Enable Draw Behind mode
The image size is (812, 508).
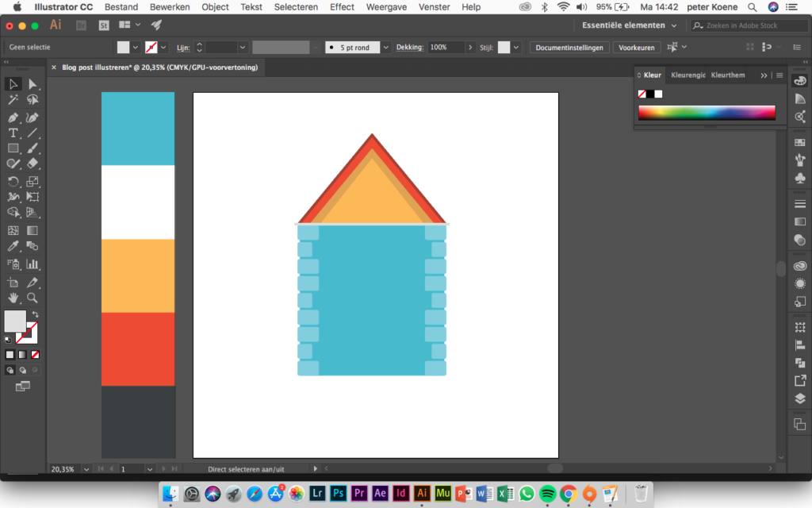pyautogui.click(x=22, y=370)
